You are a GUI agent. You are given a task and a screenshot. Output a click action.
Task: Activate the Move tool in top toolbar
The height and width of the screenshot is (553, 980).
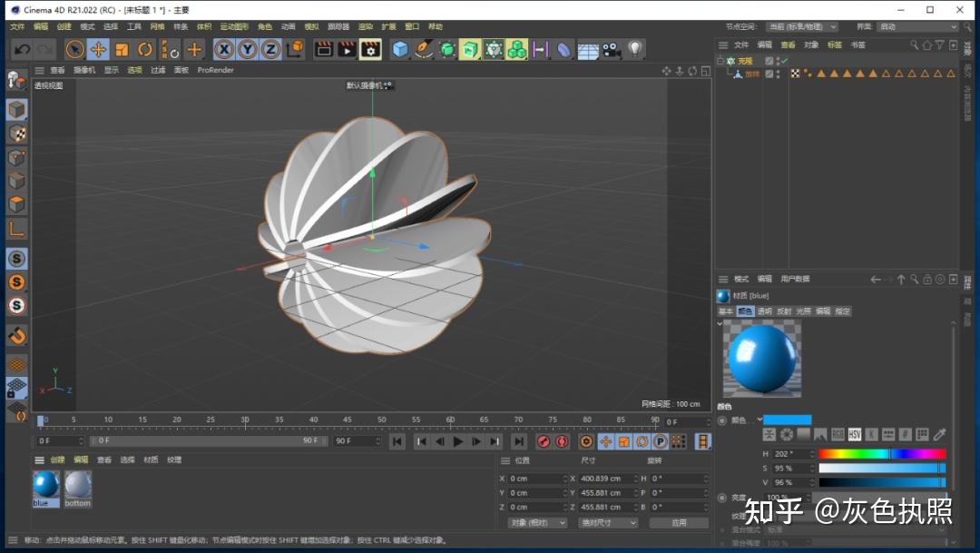coord(97,49)
